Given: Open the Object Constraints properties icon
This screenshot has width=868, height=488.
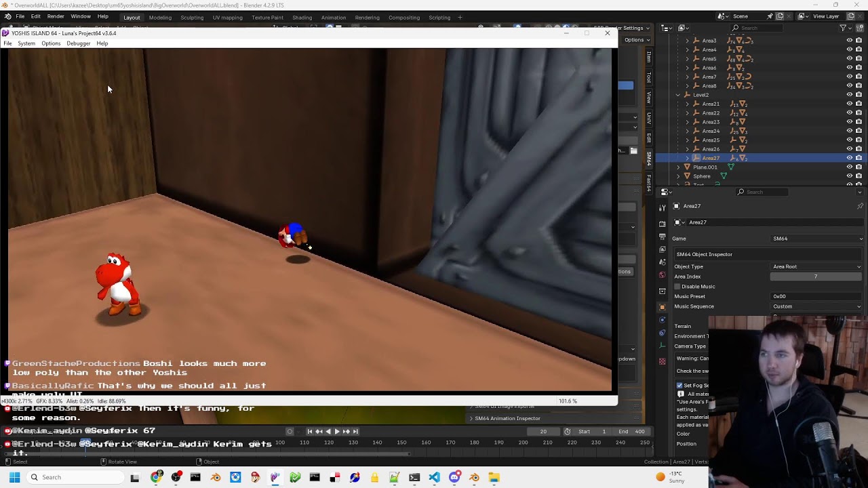Looking at the screenshot, I should [663, 333].
